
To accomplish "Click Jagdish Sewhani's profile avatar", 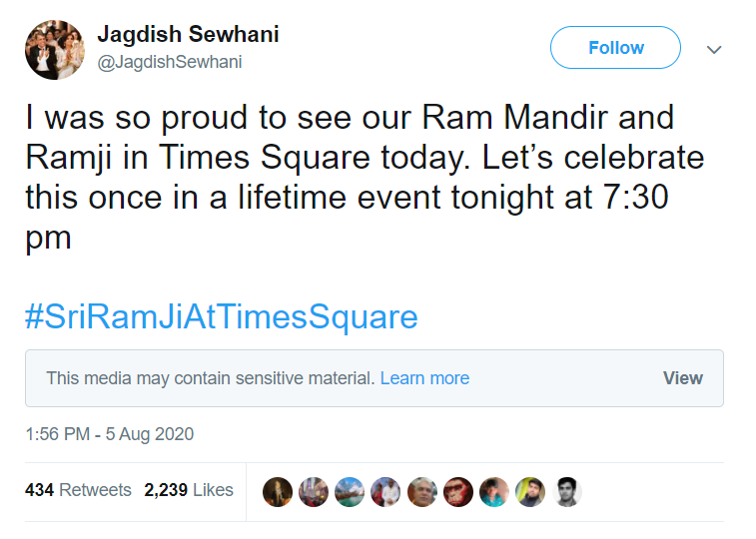I will (55, 50).
